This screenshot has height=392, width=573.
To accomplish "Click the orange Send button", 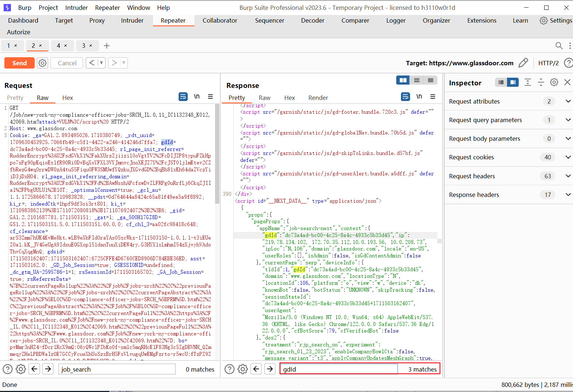I will (19, 63).
